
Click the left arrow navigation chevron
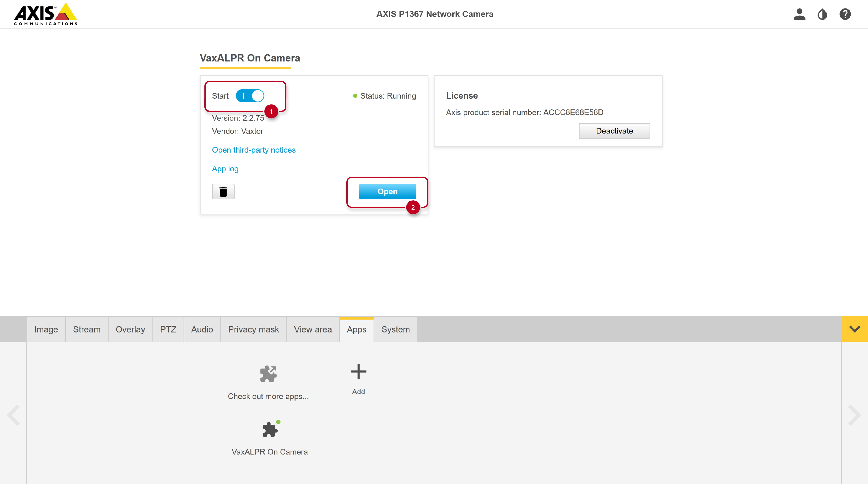point(14,415)
